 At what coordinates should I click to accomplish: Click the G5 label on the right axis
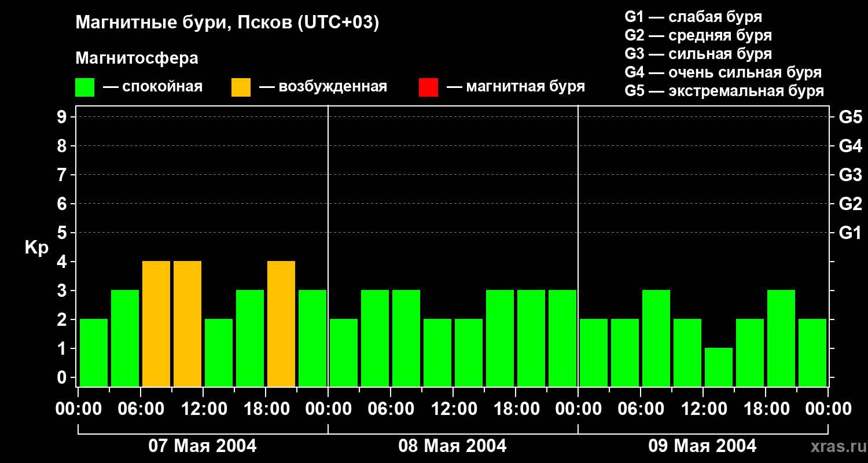point(850,117)
